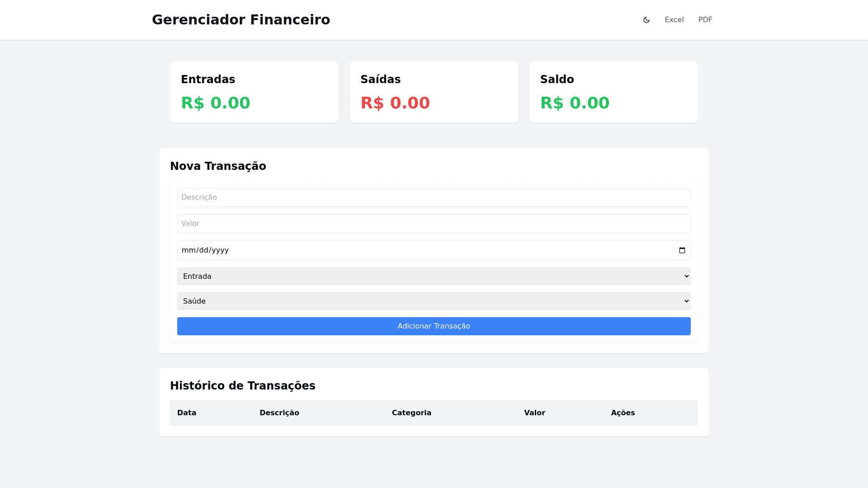Viewport: 868px width, 488px height.
Task: Click the Data column header
Action: click(x=187, y=413)
